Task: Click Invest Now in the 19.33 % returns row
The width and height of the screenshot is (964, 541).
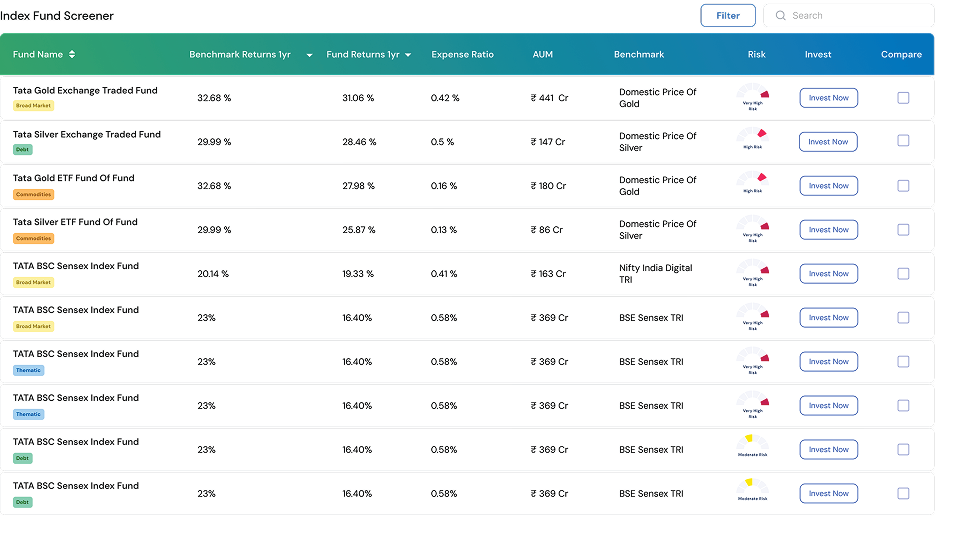Action: click(x=829, y=274)
